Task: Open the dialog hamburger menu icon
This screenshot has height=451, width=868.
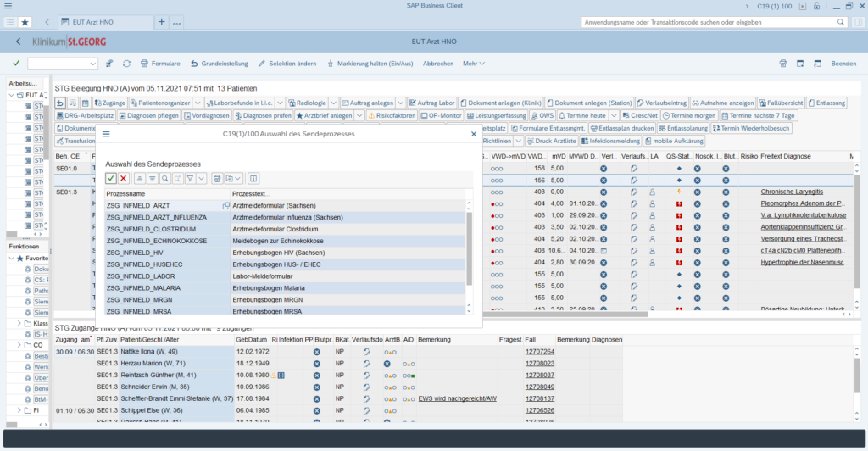Action: tap(106, 134)
